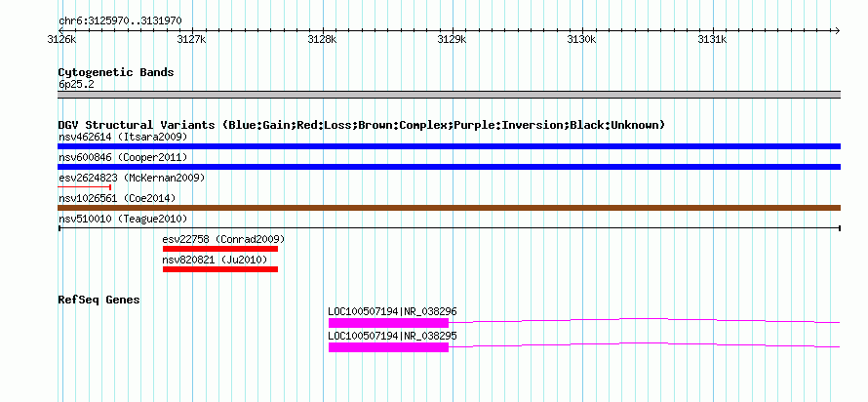
Task: Click the NR_038296 intron line
Action: pos(645,320)
